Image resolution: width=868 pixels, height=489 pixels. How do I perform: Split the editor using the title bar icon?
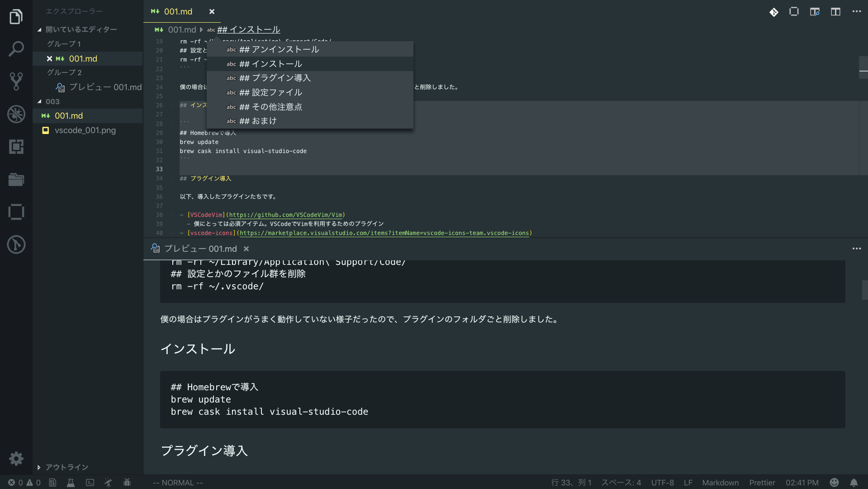coord(835,12)
